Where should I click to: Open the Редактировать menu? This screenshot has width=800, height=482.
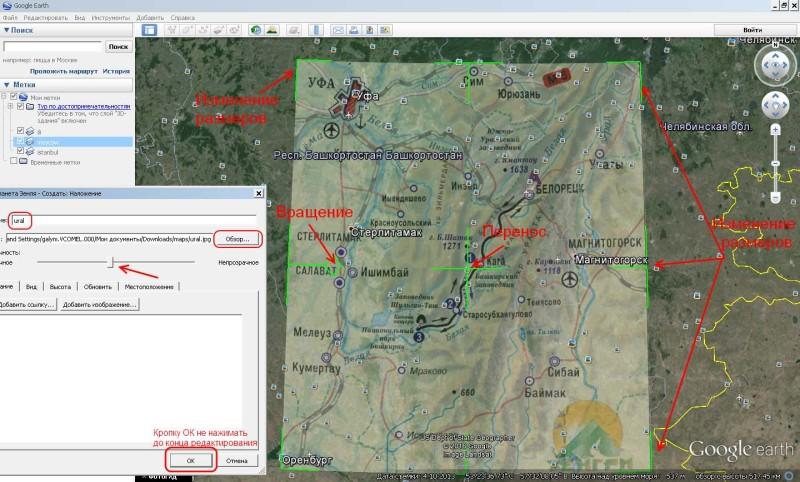[45, 18]
